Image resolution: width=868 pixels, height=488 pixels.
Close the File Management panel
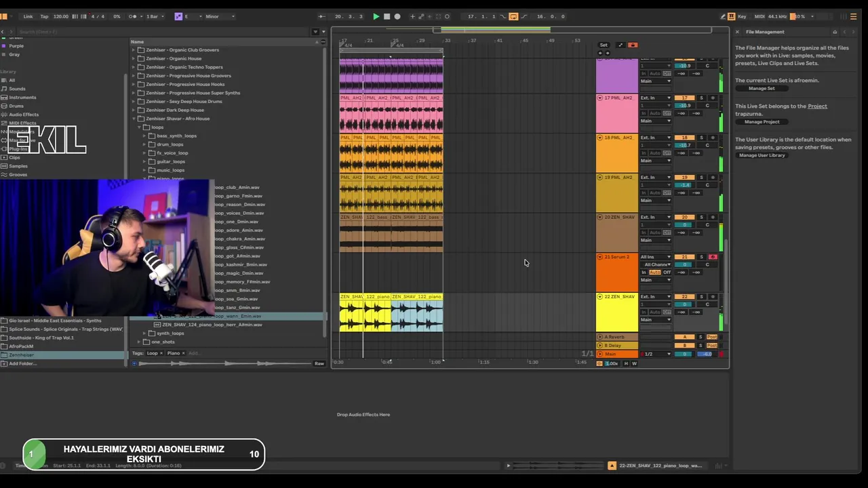pyautogui.click(x=737, y=32)
